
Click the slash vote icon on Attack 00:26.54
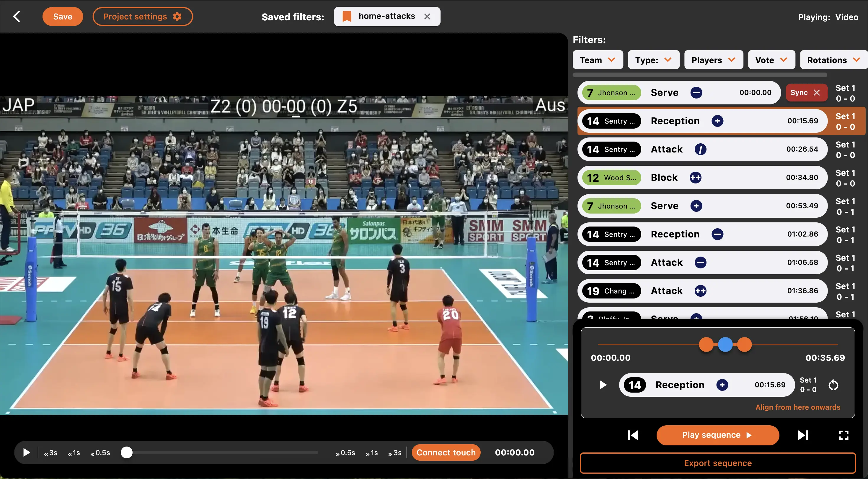click(x=700, y=149)
